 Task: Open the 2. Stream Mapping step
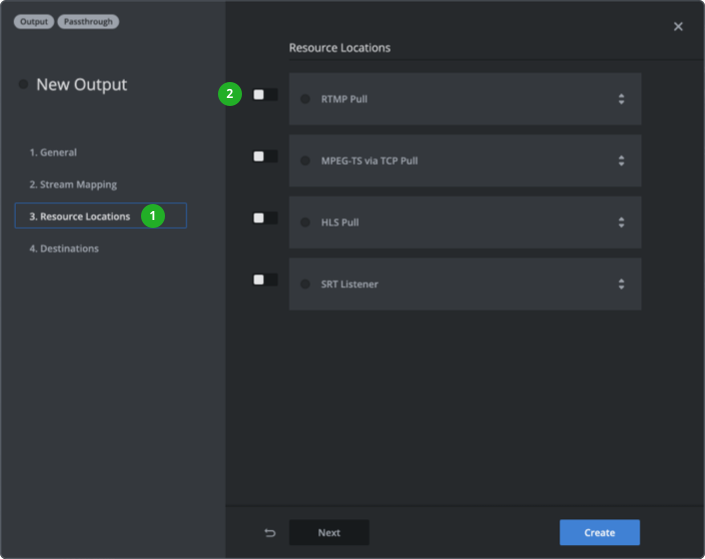point(73,185)
